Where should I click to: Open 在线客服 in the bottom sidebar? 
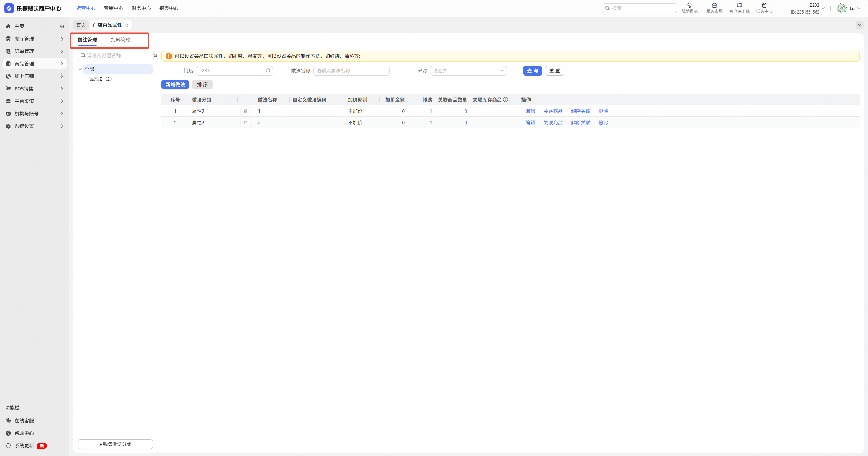[24, 421]
